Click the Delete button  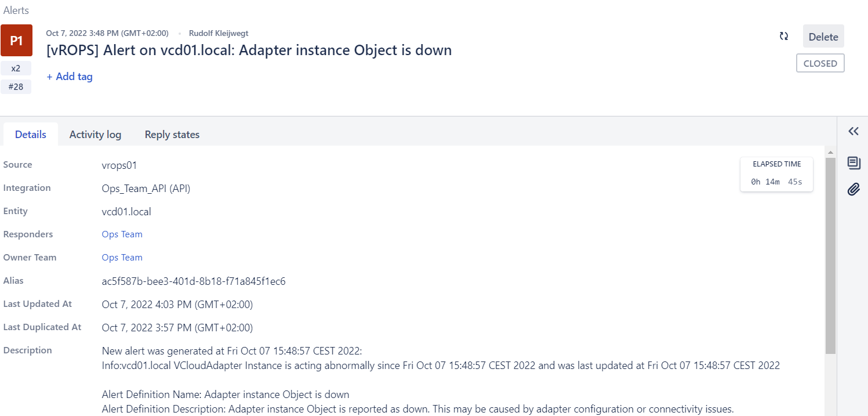[x=823, y=36]
